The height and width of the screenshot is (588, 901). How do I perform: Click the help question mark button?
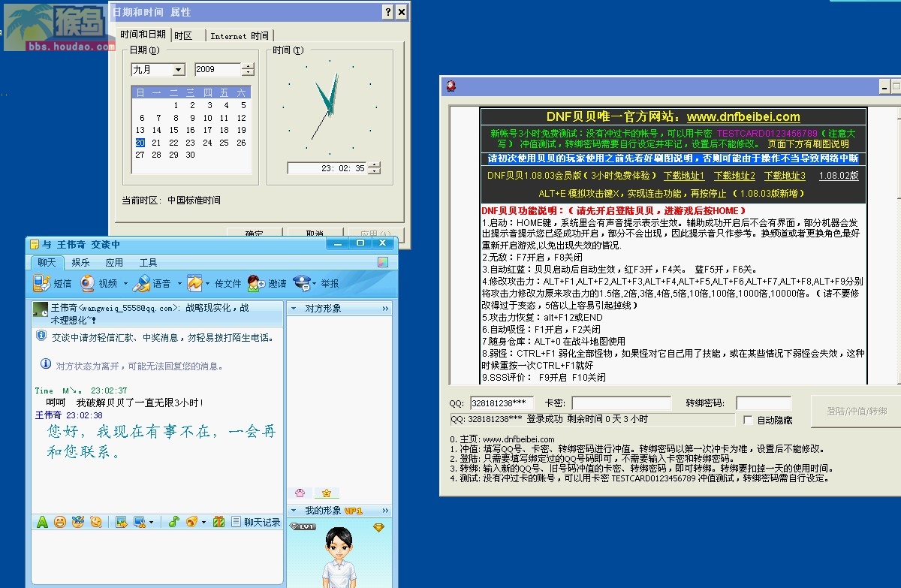click(387, 12)
